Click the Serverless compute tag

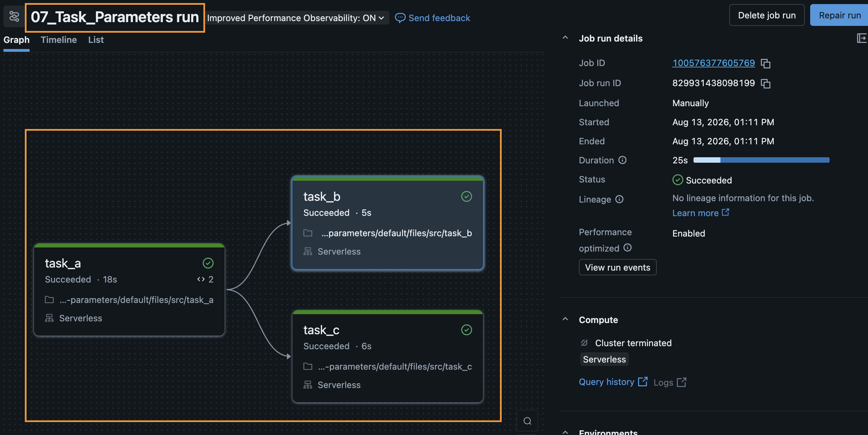[x=604, y=359]
